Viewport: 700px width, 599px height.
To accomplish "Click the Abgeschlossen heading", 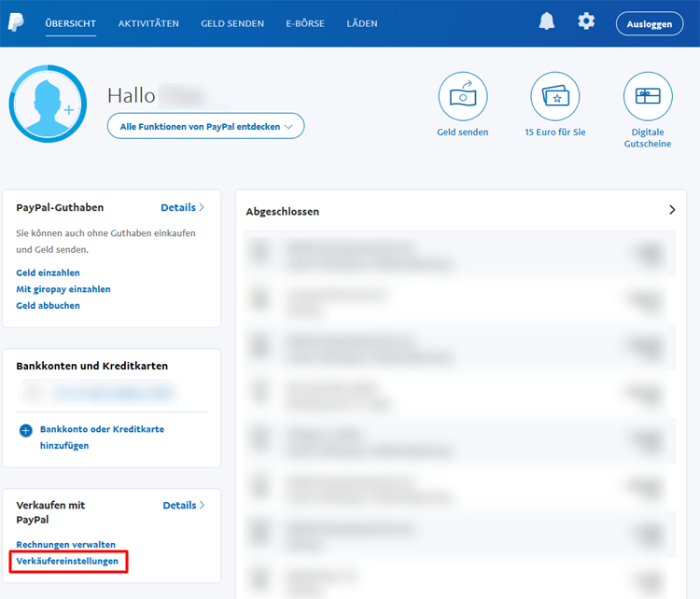I will (x=283, y=212).
